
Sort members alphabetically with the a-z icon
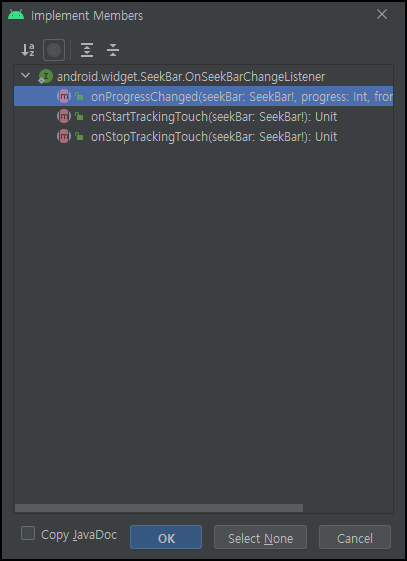(x=28, y=50)
